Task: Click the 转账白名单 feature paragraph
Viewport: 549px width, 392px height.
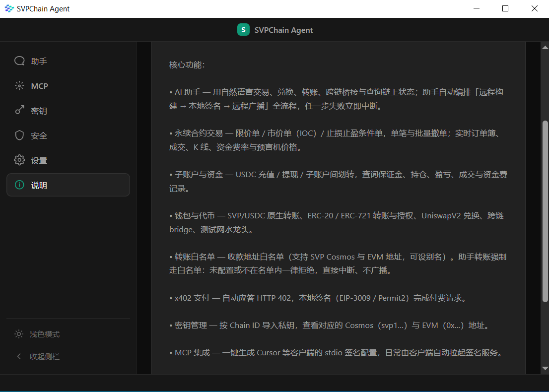Action: tap(338, 263)
